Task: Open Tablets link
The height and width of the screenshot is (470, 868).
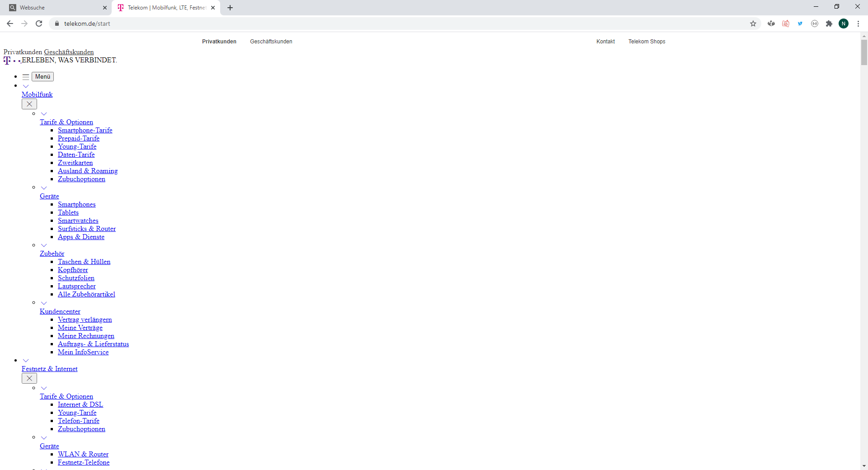Action: 68,212
